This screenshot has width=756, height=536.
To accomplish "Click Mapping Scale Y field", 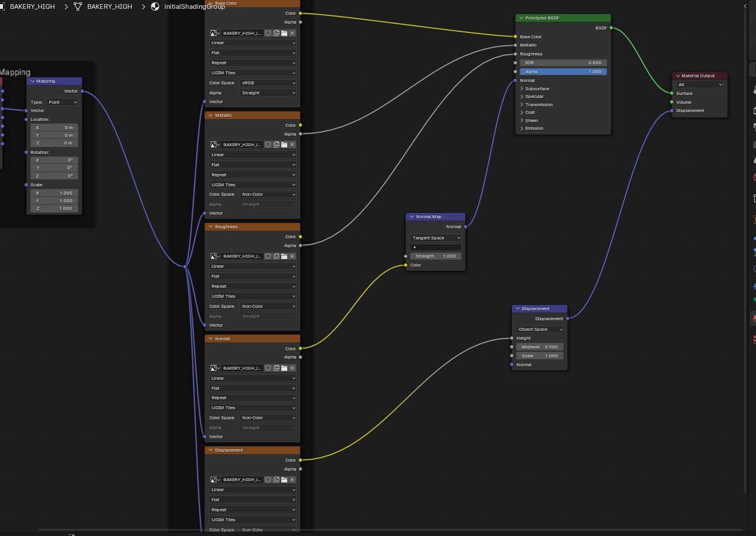I will pos(54,200).
